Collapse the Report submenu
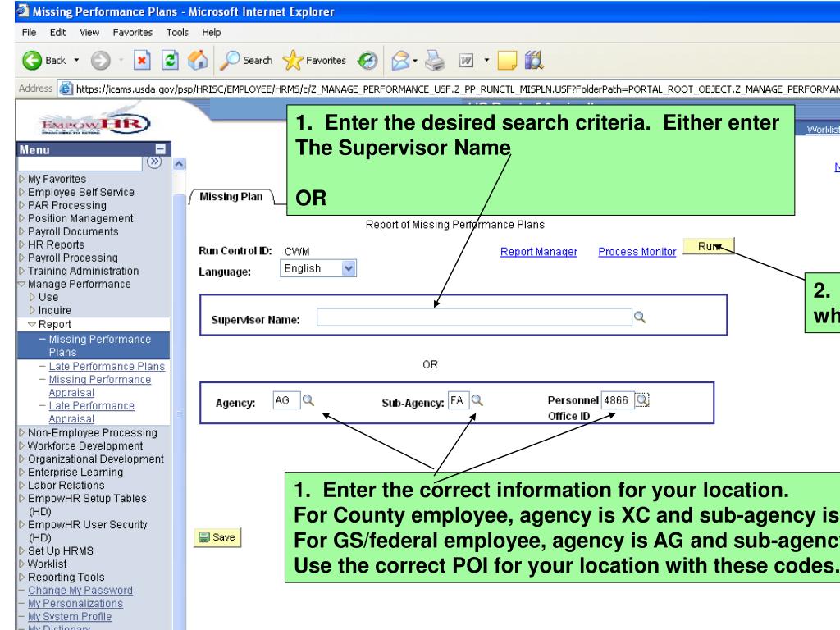This screenshot has width=840, height=630. tap(54, 324)
